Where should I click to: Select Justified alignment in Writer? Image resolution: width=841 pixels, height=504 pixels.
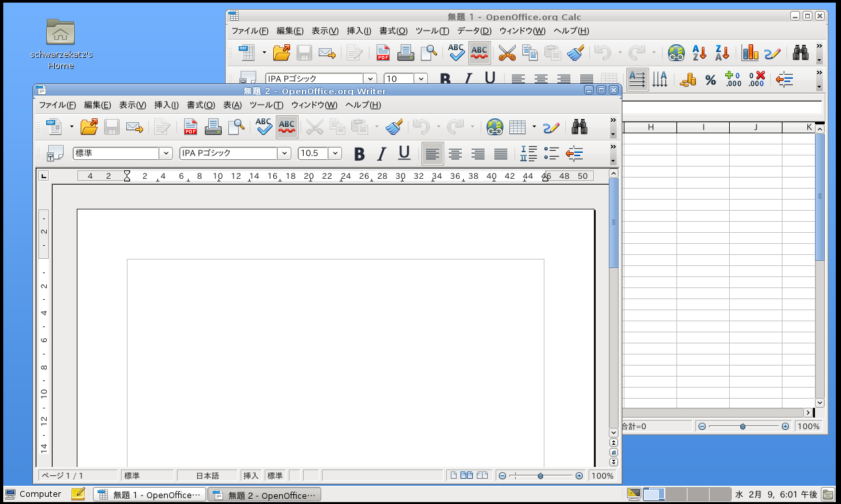[x=501, y=153]
